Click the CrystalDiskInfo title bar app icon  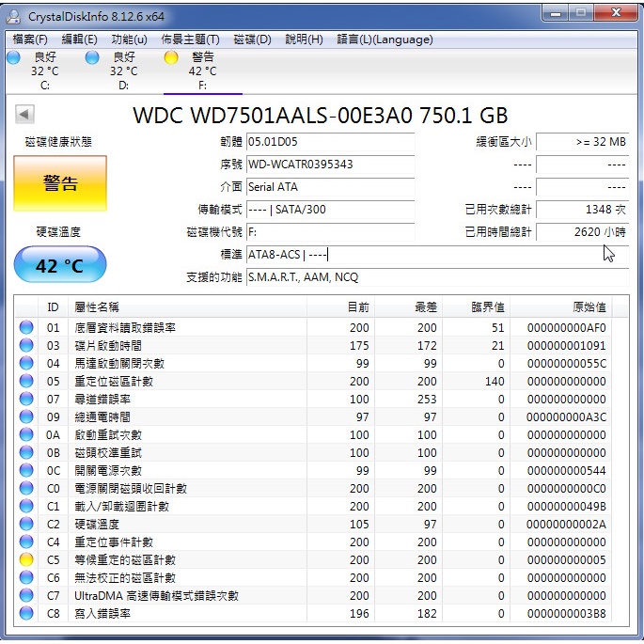click(16, 16)
